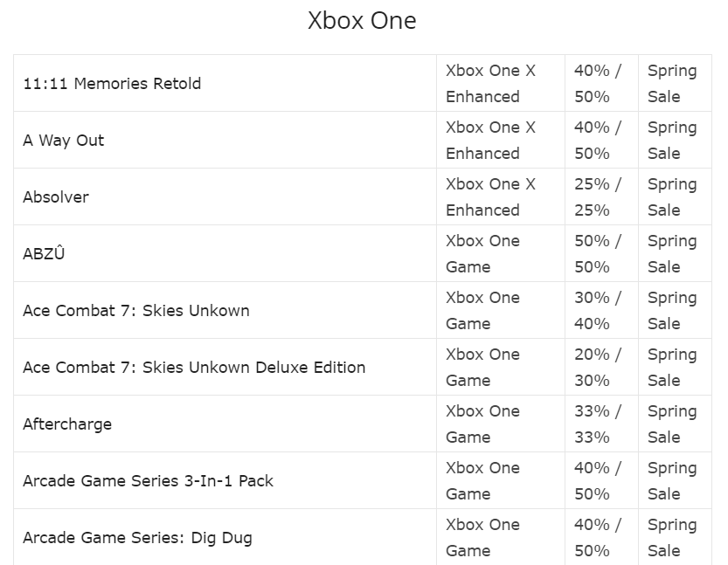
Task: Click Spring Sale in the ABZÛ row
Action: 672,254
